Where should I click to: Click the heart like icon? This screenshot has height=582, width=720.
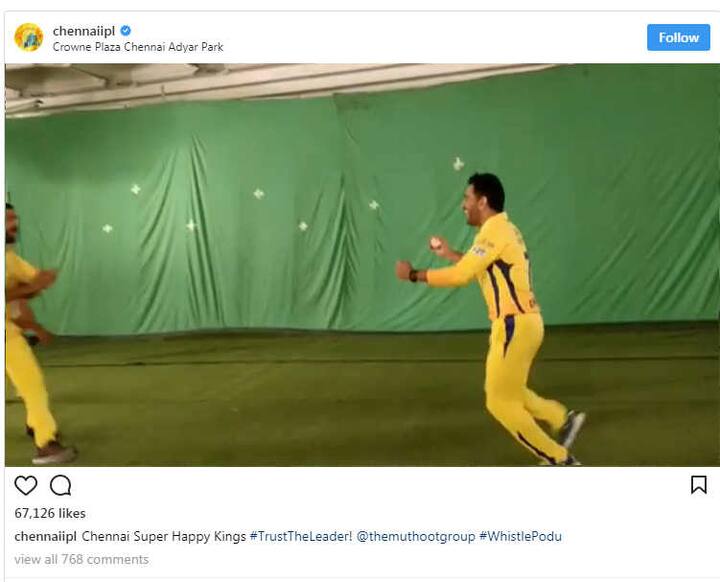[x=26, y=485]
